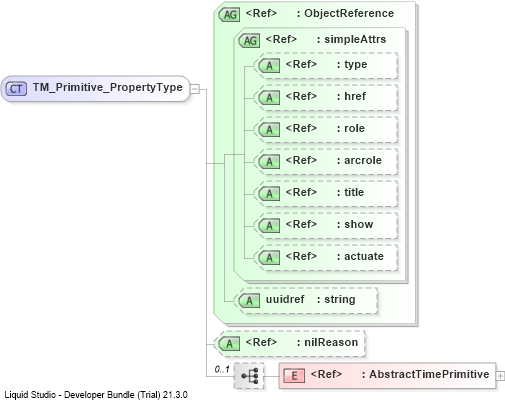505x400 pixels.
Task: Select the ': show' attribute text
Action: 355,224
